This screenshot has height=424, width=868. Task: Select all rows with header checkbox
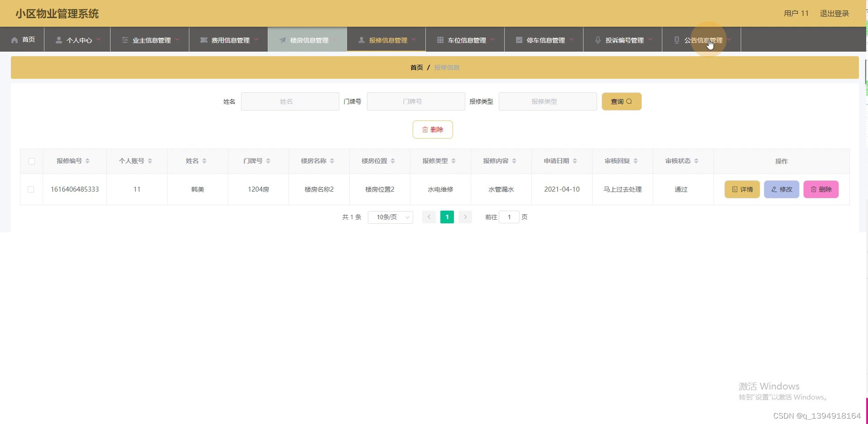tap(32, 161)
